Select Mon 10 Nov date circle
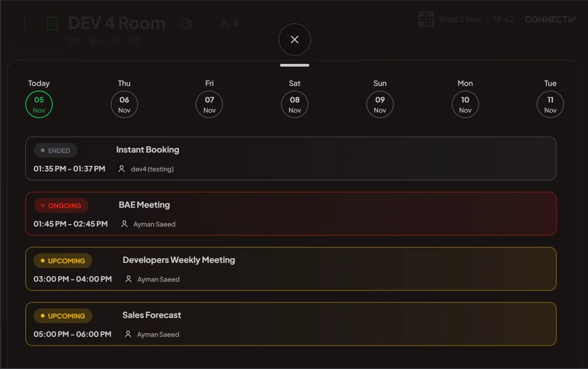588x369 pixels. (465, 104)
